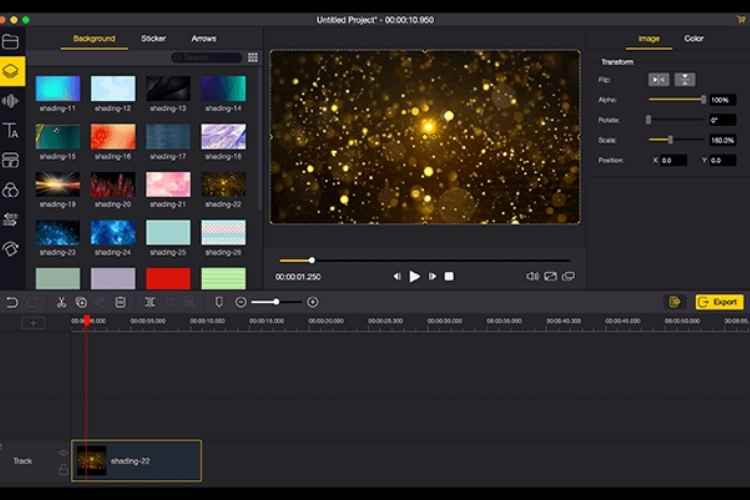
Task: Open the Text tool in sidebar
Action: (11, 131)
